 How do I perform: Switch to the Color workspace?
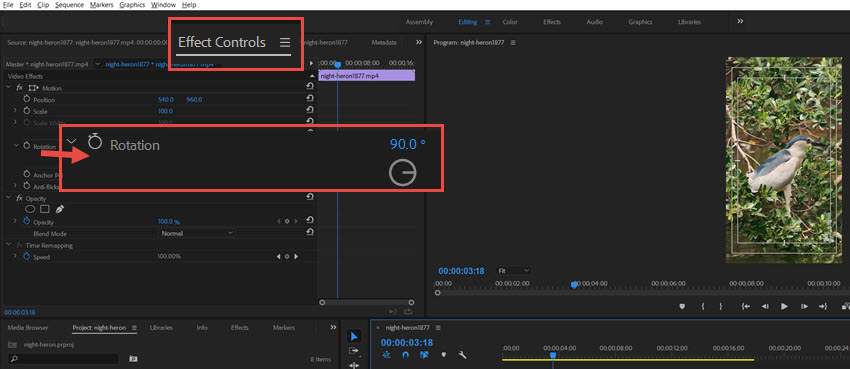point(510,22)
